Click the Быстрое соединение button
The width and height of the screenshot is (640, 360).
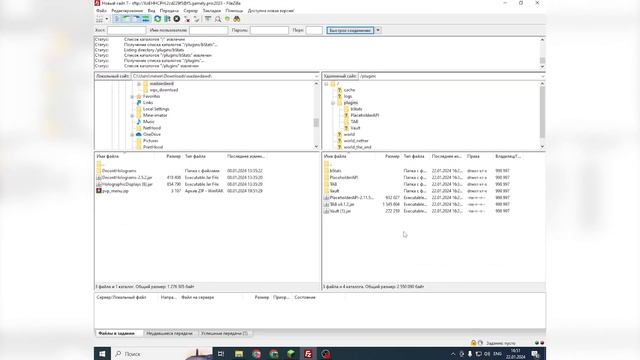350,30
